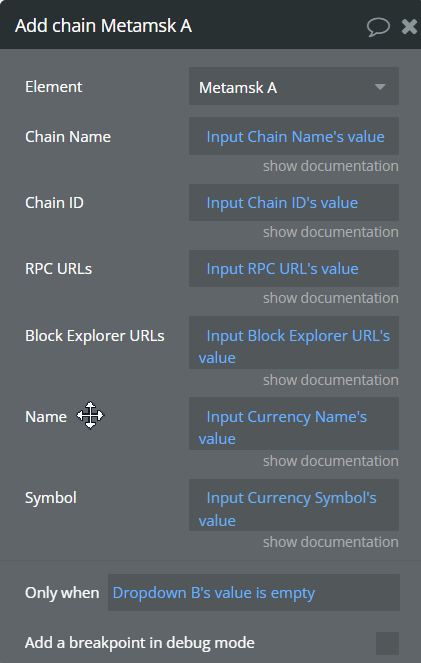Show documentation under Chain ID
Screen dimensions: 421x663
point(331,232)
